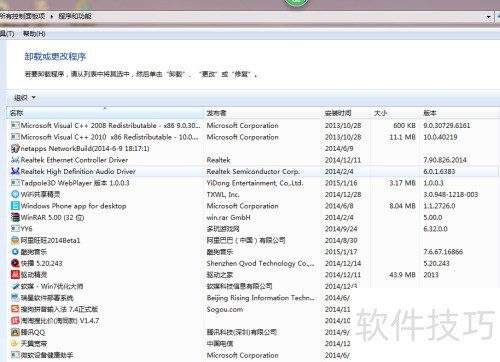Open the 帮助(H) menu

(x=34, y=34)
